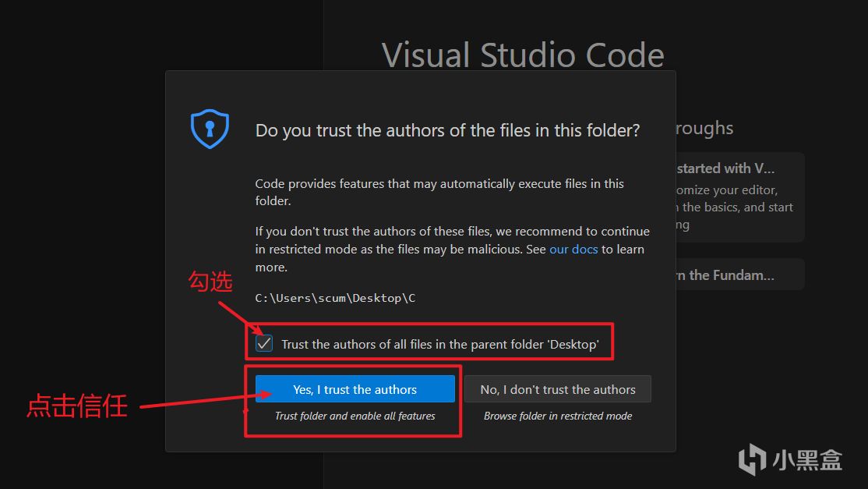Open the 'our docs' link

573,250
